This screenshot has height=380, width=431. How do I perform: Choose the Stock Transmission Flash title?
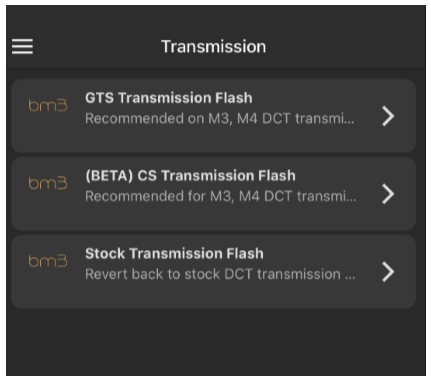pos(174,254)
